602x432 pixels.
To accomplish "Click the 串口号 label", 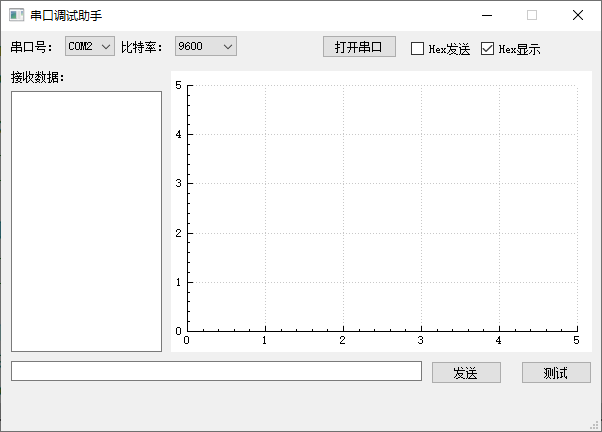I will (32, 47).
